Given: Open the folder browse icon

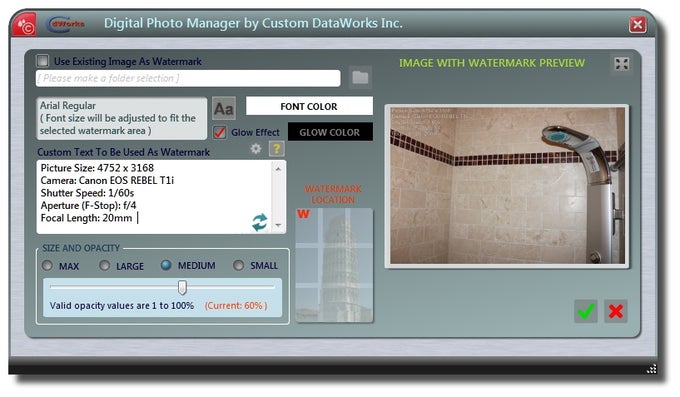Looking at the screenshot, I should coord(360,77).
